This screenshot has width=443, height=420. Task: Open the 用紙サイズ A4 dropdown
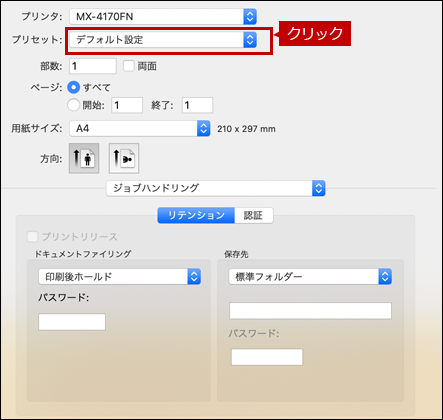(x=140, y=128)
